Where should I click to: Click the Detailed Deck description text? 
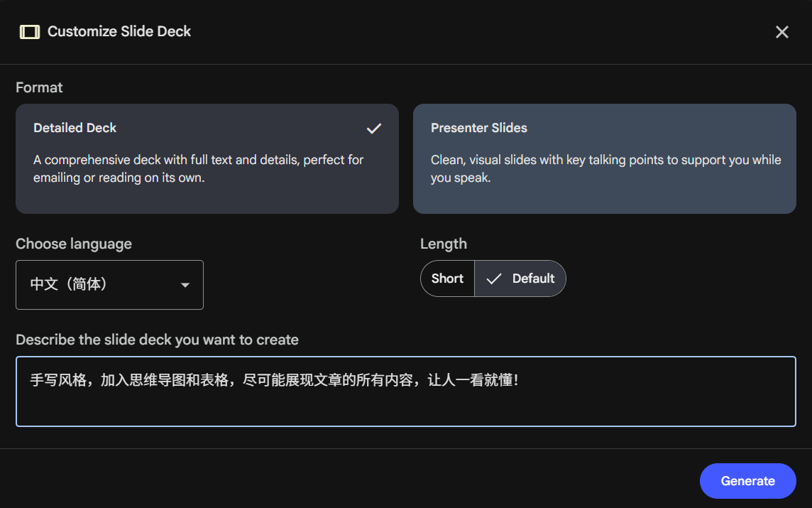[198, 168]
